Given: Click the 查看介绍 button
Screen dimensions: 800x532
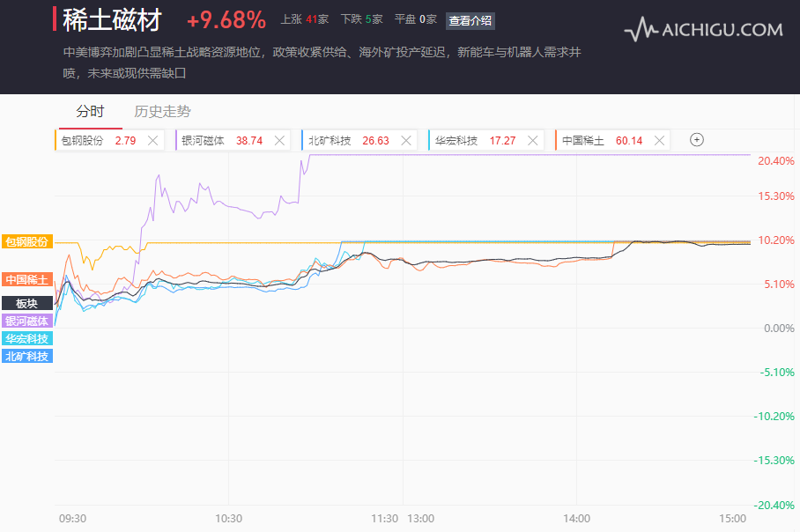Looking at the screenshot, I should [x=470, y=20].
